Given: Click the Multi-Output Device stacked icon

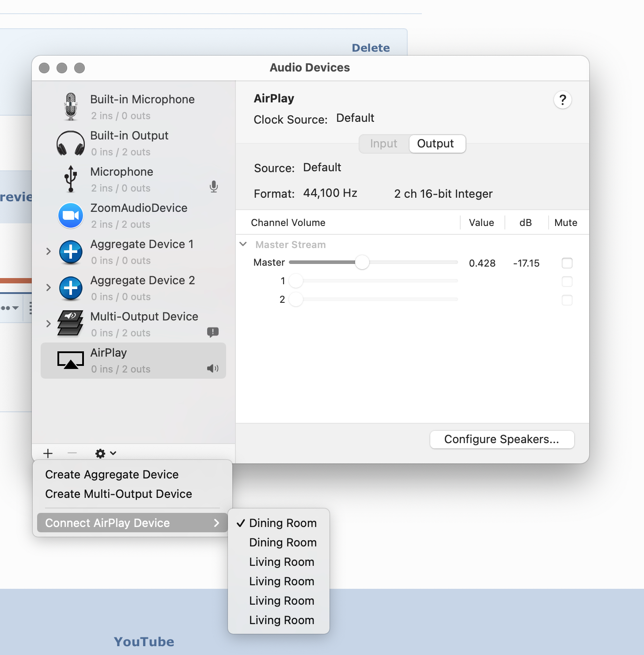Looking at the screenshot, I should point(71,323).
